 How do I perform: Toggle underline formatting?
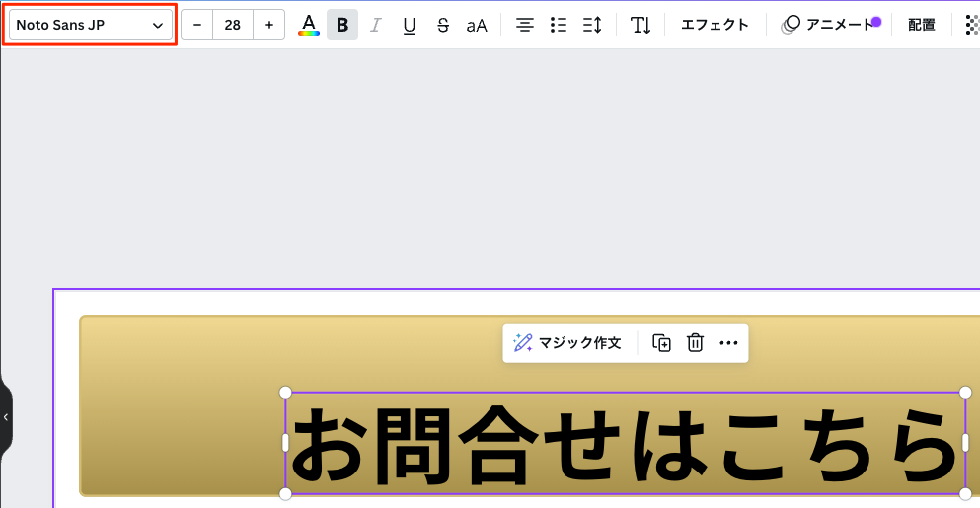coord(410,25)
